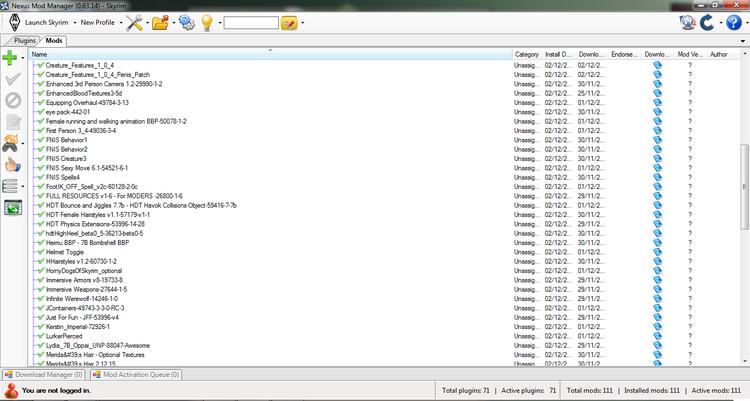Launch Skyrim from the toolbar

coord(39,22)
